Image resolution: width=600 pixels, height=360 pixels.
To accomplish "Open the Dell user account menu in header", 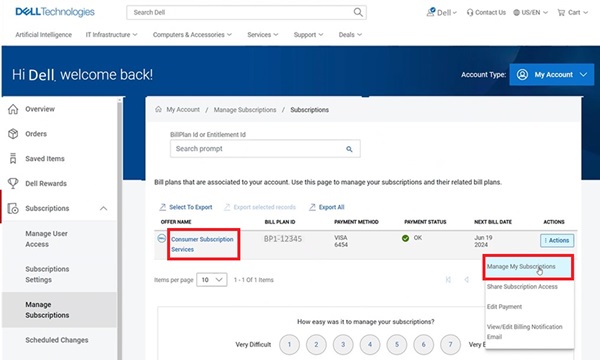I will click(442, 12).
